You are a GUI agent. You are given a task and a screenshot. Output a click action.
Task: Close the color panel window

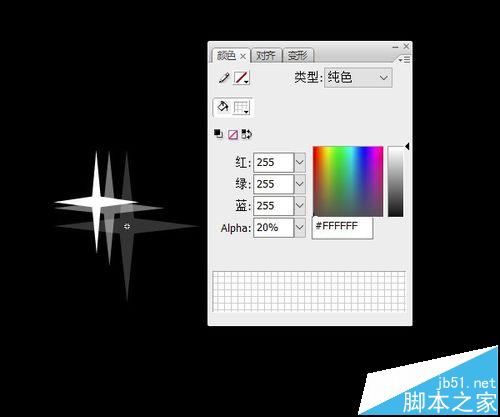[406, 47]
